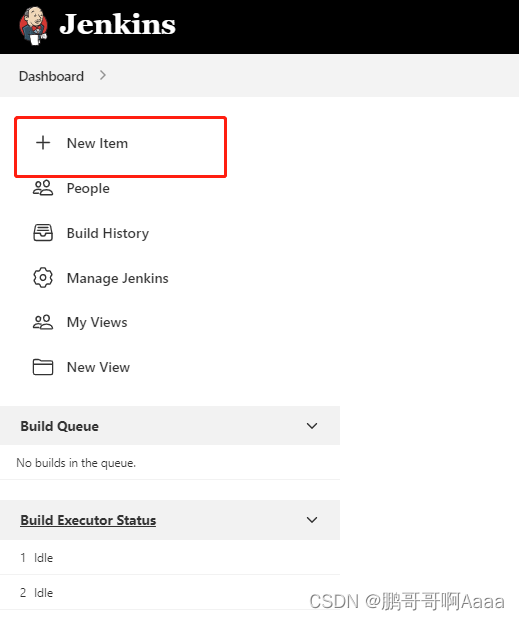
Task: Open the Build Executor Status link
Action: click(88, 520)
